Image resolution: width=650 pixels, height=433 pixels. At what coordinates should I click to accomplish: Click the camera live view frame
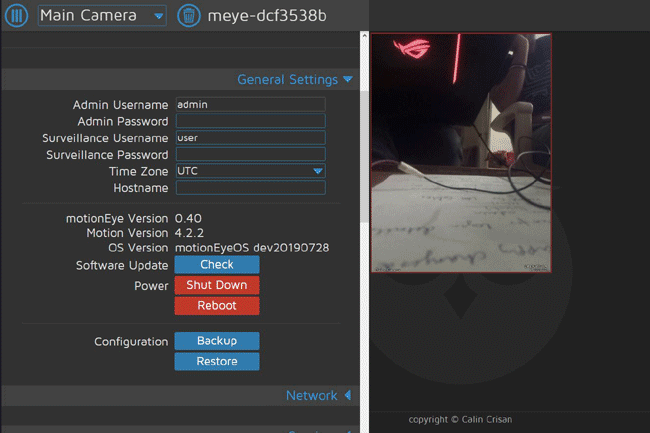(461, 153)
